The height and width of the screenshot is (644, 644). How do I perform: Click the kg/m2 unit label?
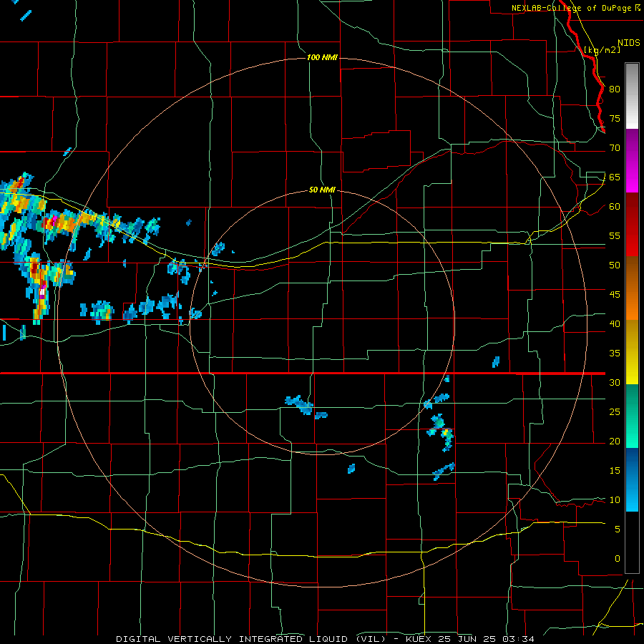click(602, 50)
